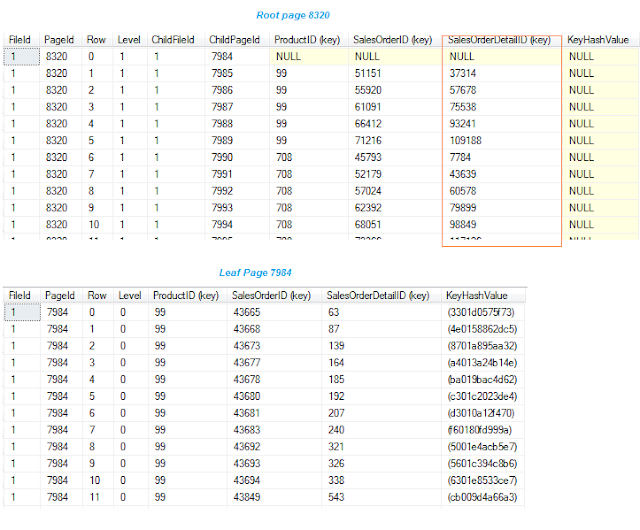Screen dimensions: 640x530
Task: Click KeyHashValue header in leaf page grid
Action: [x=484, y=295]
